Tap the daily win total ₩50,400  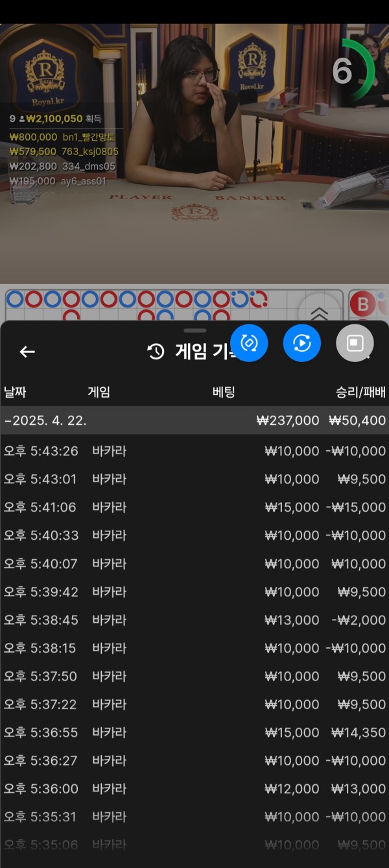[x=357, y=420]
